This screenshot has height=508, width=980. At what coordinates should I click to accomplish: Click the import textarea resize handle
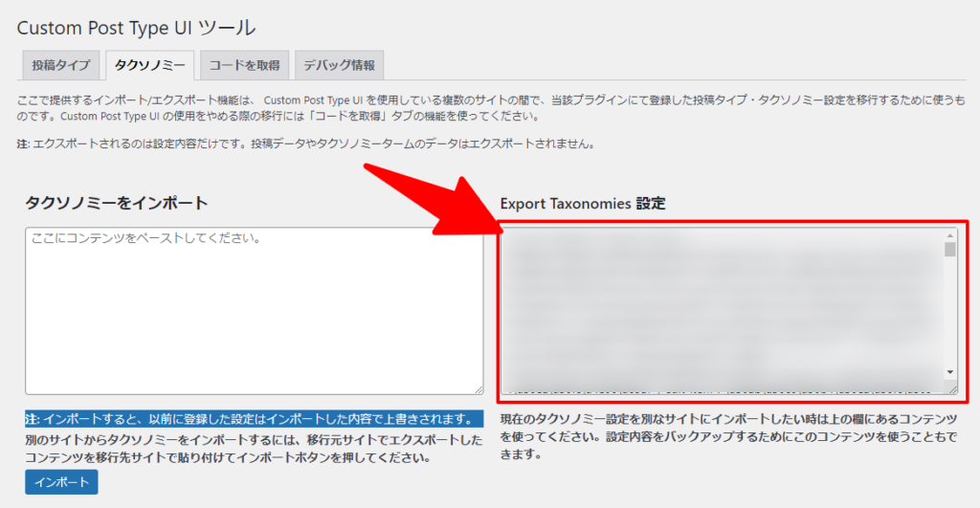point(478,388)
